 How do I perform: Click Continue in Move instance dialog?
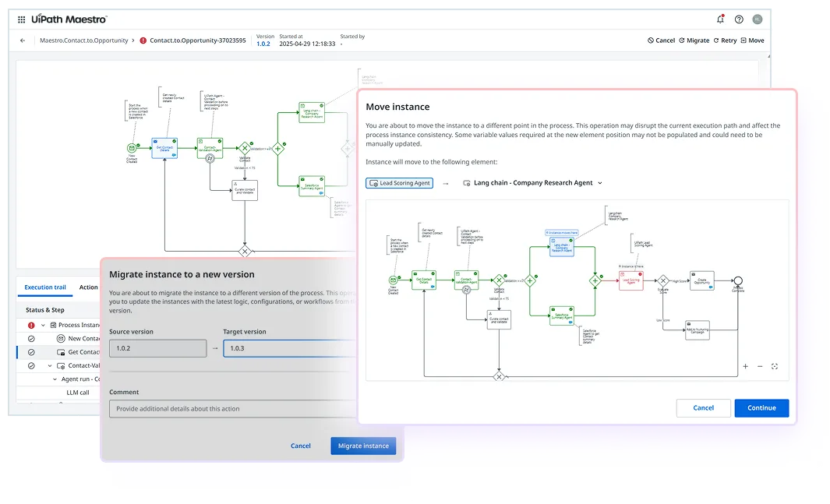pos(761,407)
